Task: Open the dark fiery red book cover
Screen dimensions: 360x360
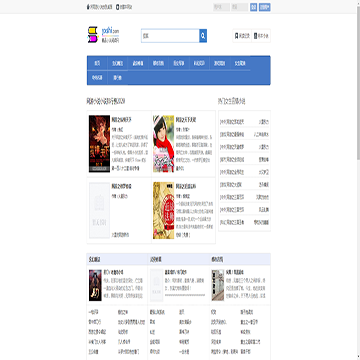Action: [99, 144]
